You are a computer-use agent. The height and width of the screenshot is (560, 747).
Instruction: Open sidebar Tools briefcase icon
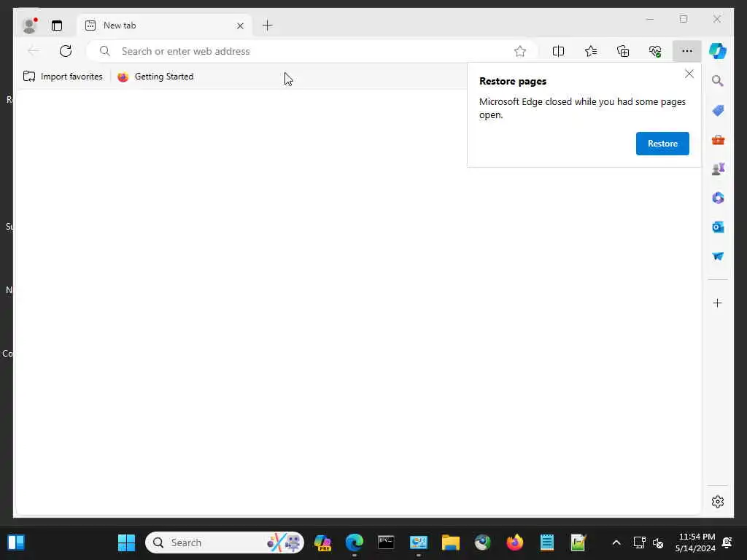pyautogui.click(x=718, y=140)
